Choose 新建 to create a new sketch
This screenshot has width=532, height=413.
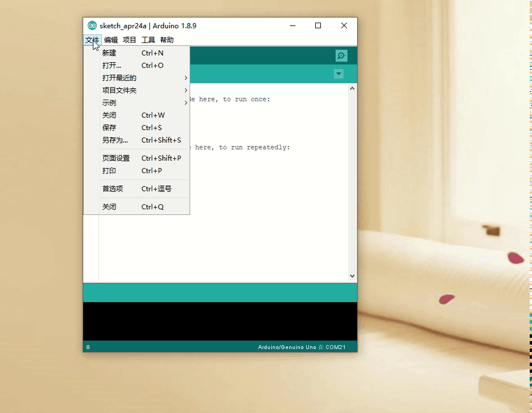point(137,53)
